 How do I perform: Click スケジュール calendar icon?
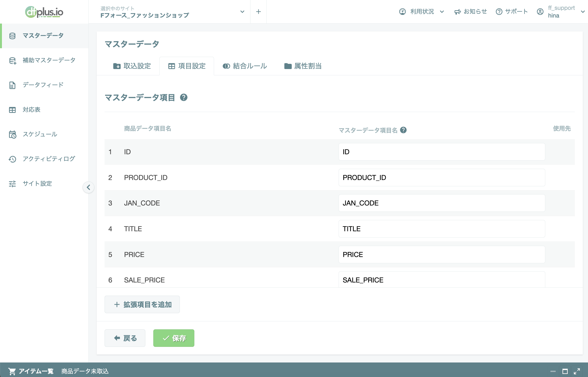tap(13, 135)
